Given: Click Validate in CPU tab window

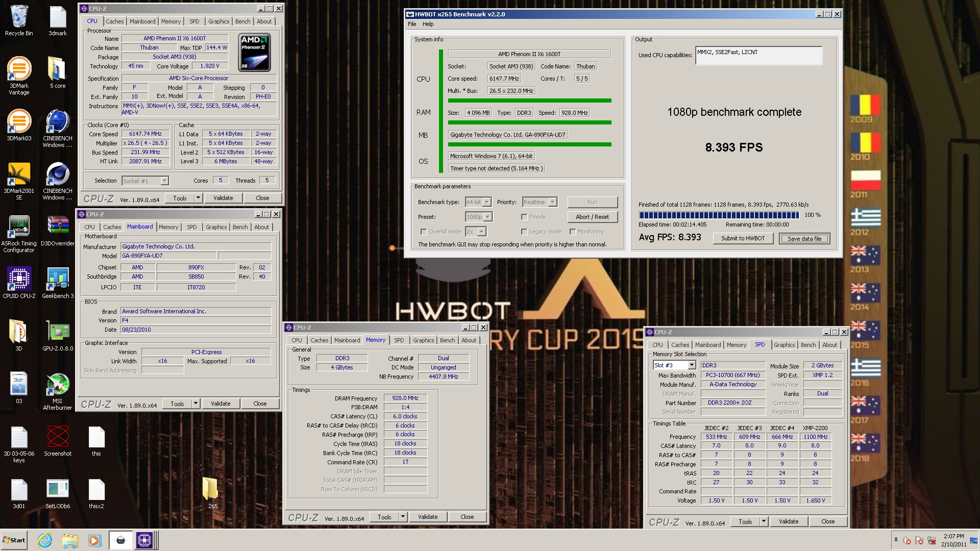Looking at the screenshot, I should click(x=223, y=198).
